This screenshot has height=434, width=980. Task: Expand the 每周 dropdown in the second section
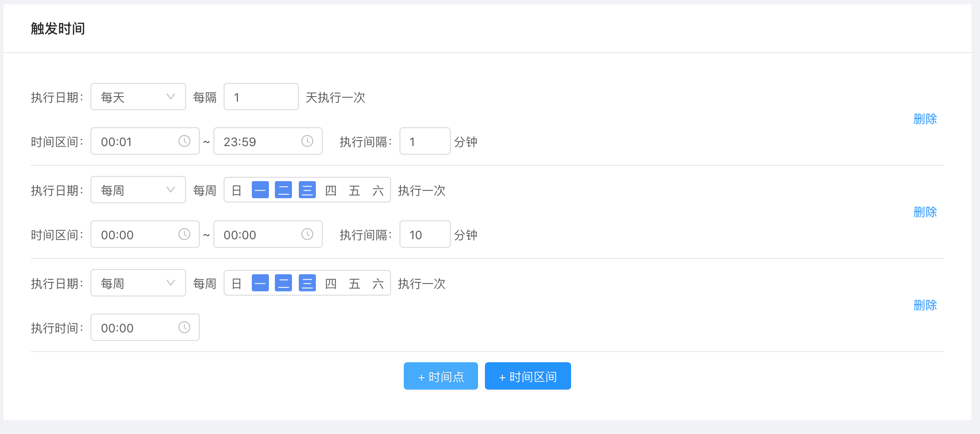pyautogui.click(x=138, y=190)
